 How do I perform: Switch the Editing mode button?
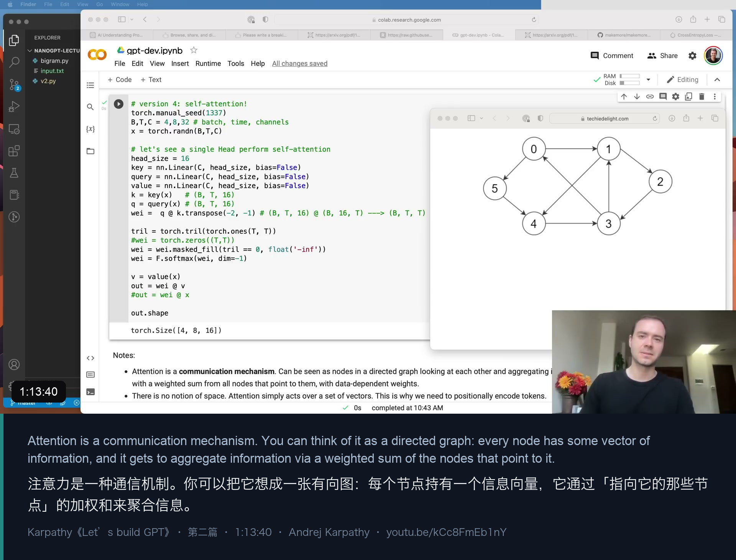click(683, 80)
